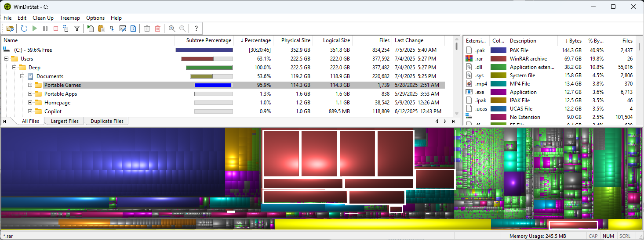
Task: Click the Select cursor toolbar icon
Action: click(112, 29)
